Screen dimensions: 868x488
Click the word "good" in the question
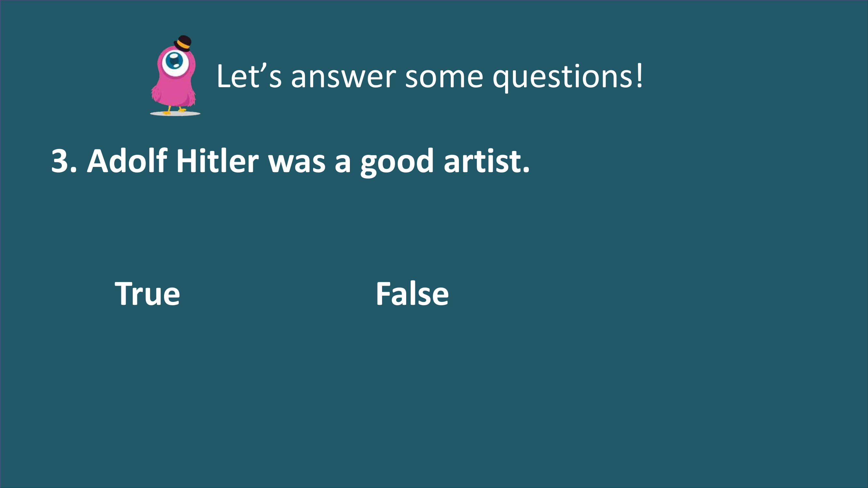[x=397, y=163]
